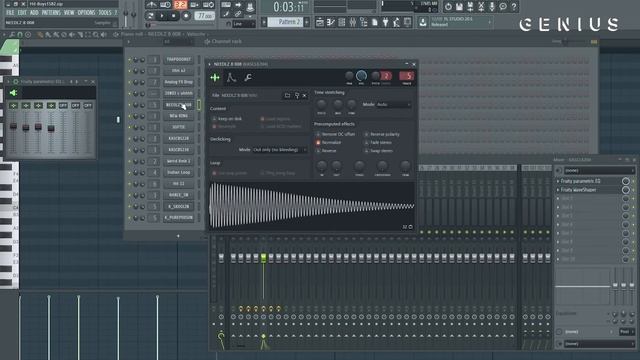
Task: Select the zoom tool in piano roll
Action: click(96, 35)
